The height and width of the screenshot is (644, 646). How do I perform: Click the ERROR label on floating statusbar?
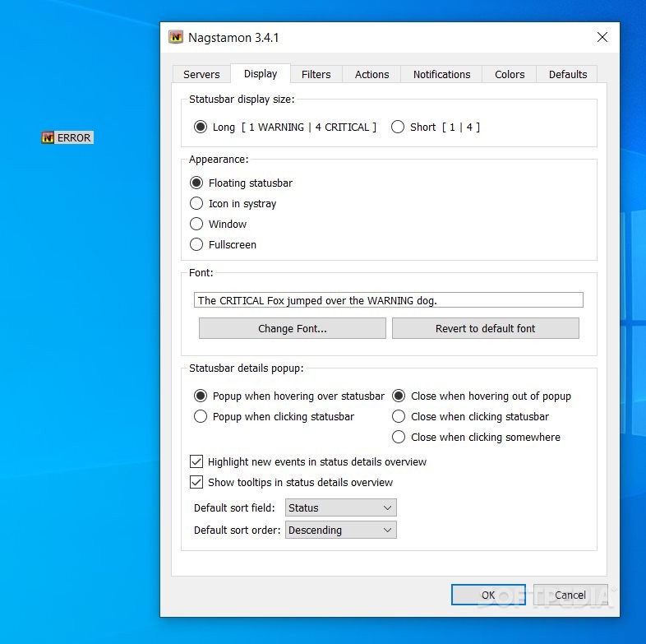tap(74, 137)
